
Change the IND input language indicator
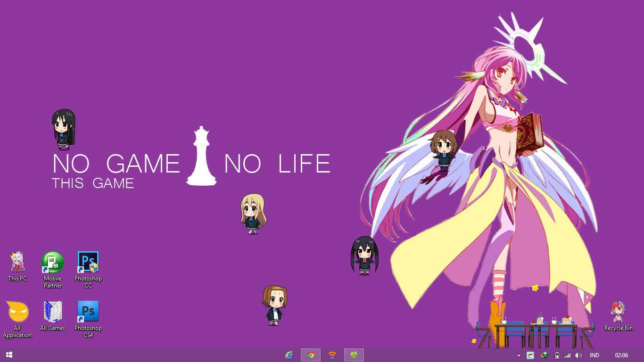click(594, 355)
